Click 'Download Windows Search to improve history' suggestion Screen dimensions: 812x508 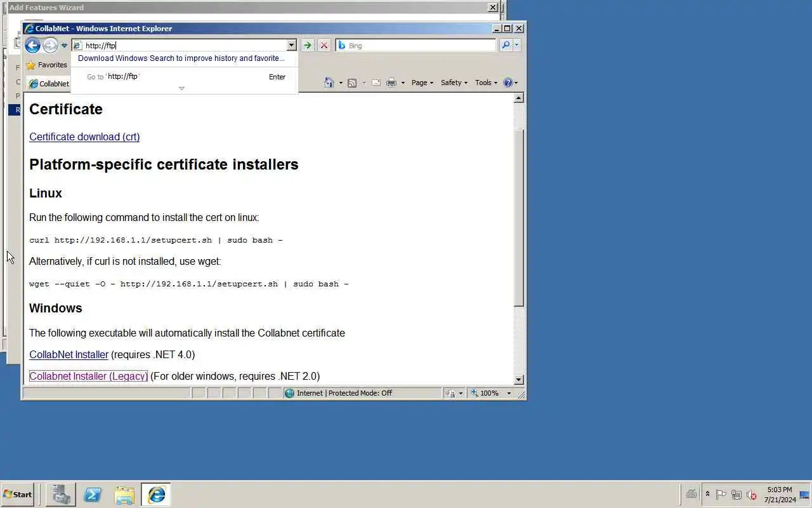point(181,58)
